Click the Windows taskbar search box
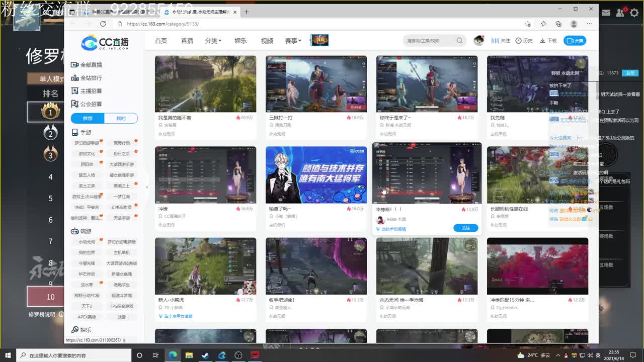 coord(73,355)
